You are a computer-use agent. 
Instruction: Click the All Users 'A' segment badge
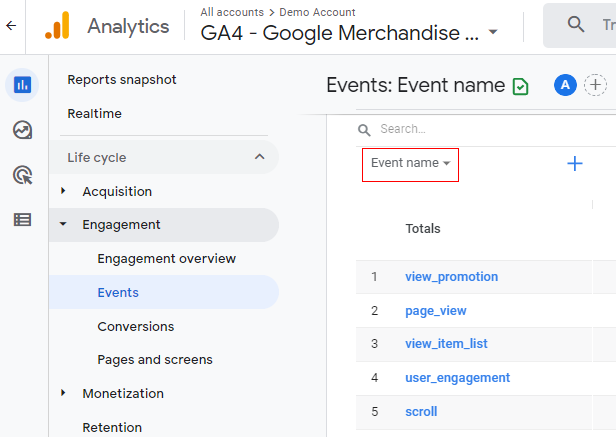point(565,85)
